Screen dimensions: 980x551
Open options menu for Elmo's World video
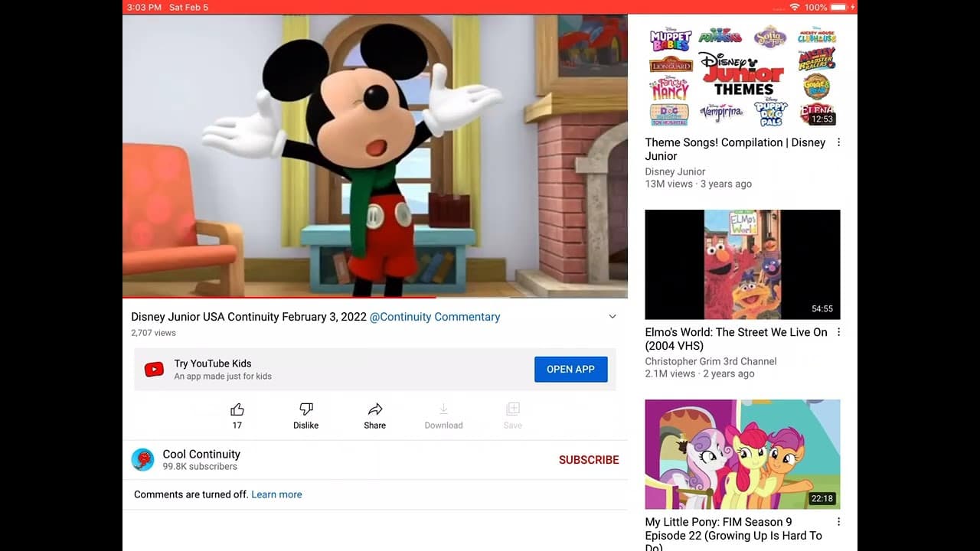pyautogui.click(x=838, y=332)
